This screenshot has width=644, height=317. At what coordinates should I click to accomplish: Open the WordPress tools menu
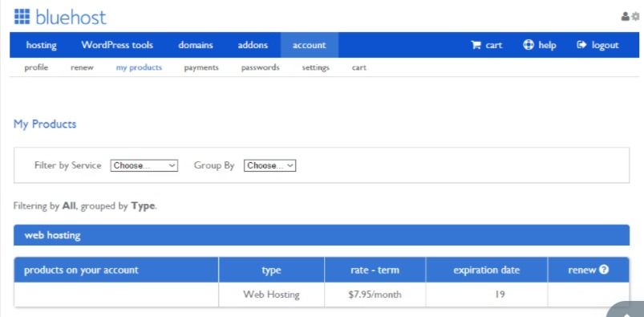click(x=117, y=45)
